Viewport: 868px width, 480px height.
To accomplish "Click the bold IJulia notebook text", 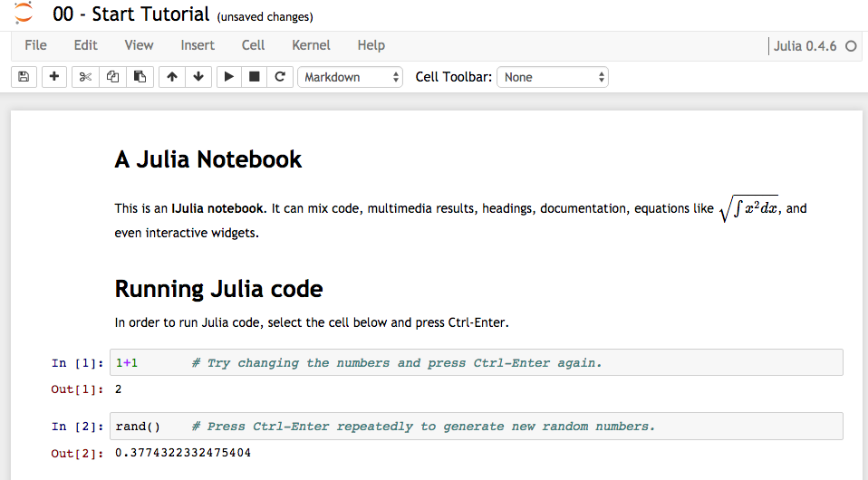I will [218, 208].
